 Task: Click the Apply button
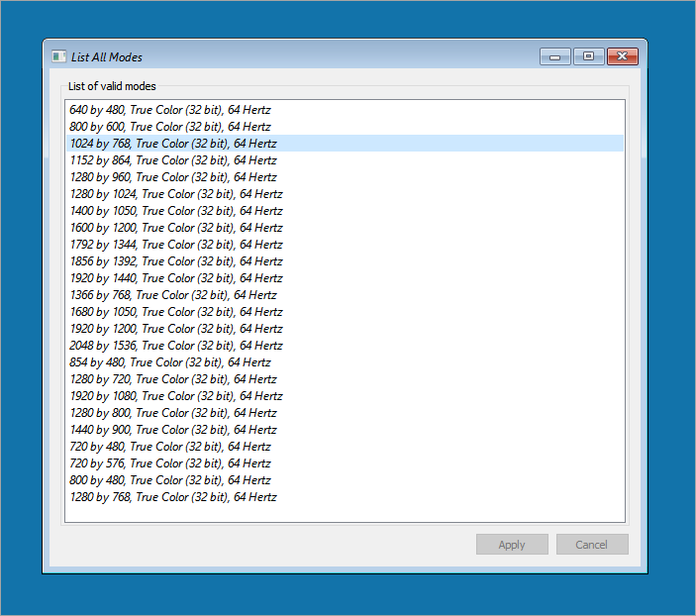pyautogui.click(x=512, y=544)
